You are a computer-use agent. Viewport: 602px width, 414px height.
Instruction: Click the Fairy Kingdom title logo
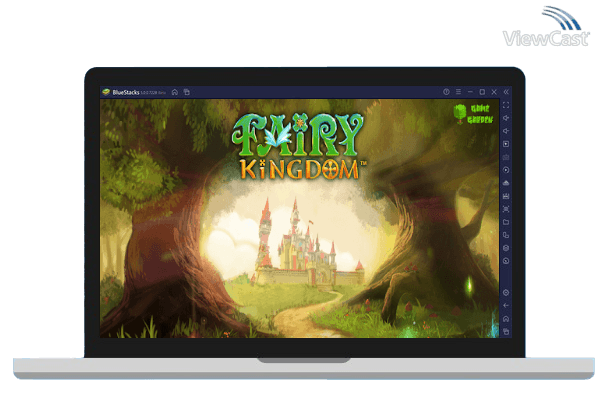[x=299, y=146]
